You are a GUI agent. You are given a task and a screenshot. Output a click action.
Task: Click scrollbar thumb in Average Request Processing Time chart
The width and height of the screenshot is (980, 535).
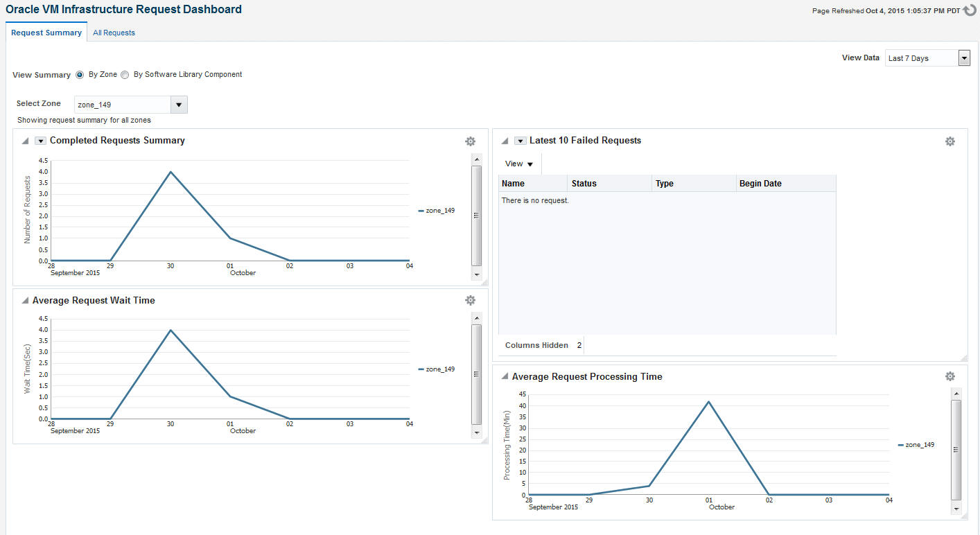tap(956, 450)
